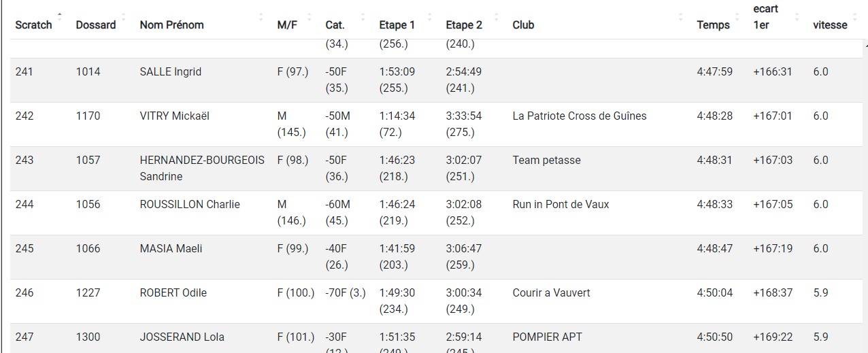Click Run in Pont de Vaux club cell
The image size is (868, 353).
(561, 204)
